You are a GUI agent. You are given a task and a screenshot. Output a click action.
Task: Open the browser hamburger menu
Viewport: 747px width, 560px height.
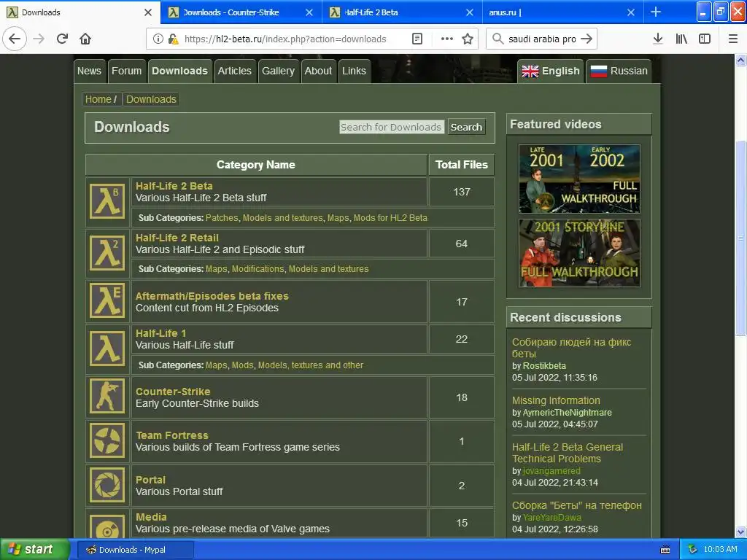[x=733, y=39]
